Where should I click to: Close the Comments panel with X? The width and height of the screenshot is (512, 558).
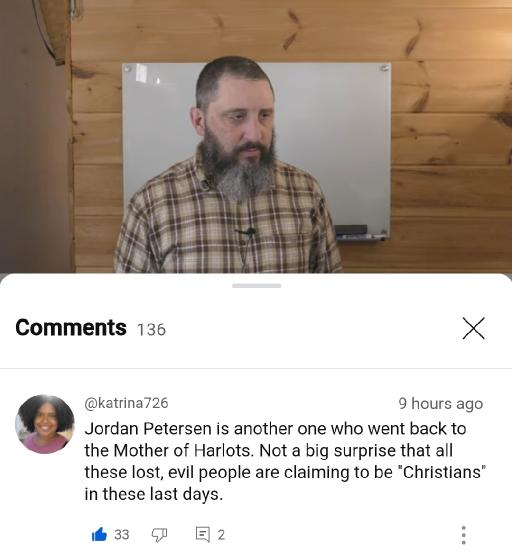(474, 328)
